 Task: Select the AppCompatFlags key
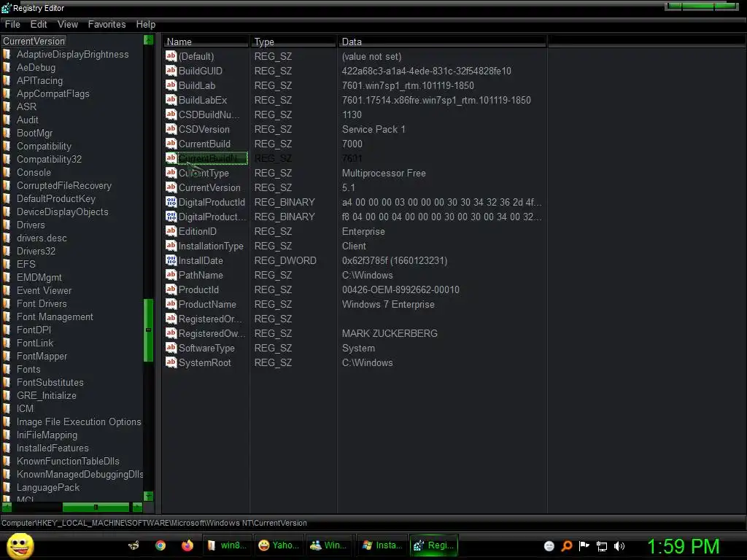(53, 94)
